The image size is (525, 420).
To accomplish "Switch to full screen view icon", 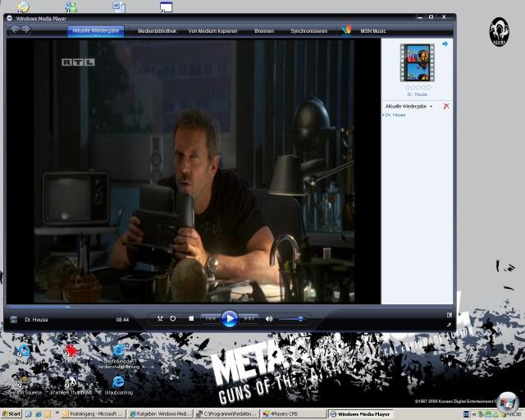I will [449, 315].
